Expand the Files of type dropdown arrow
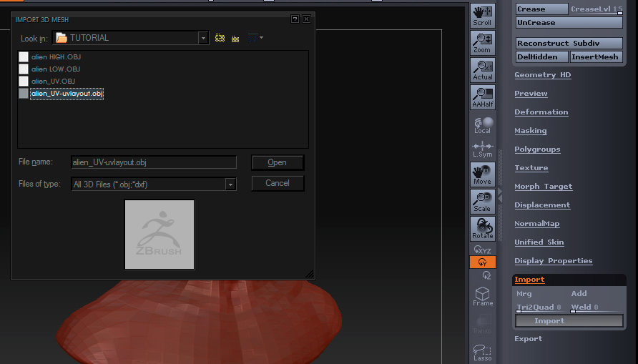Image resolution: width=638 pixels, height=364 pixels. (230, 185)
